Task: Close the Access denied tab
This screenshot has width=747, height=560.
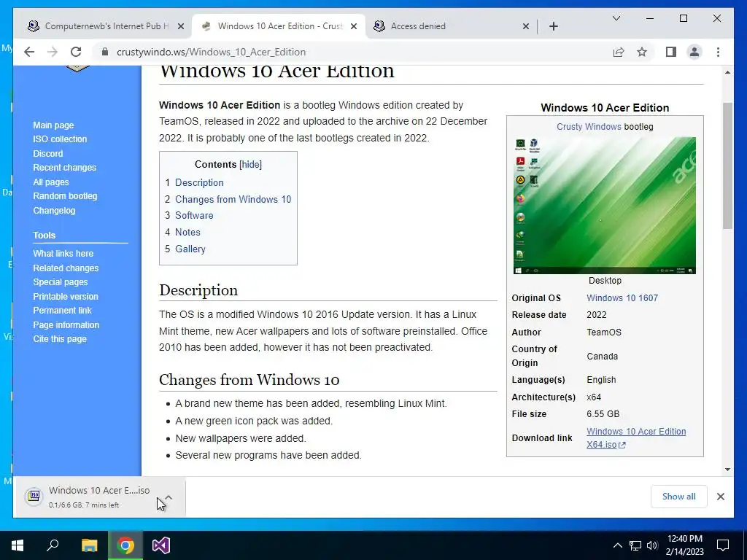Action: [x=525, y=26]
